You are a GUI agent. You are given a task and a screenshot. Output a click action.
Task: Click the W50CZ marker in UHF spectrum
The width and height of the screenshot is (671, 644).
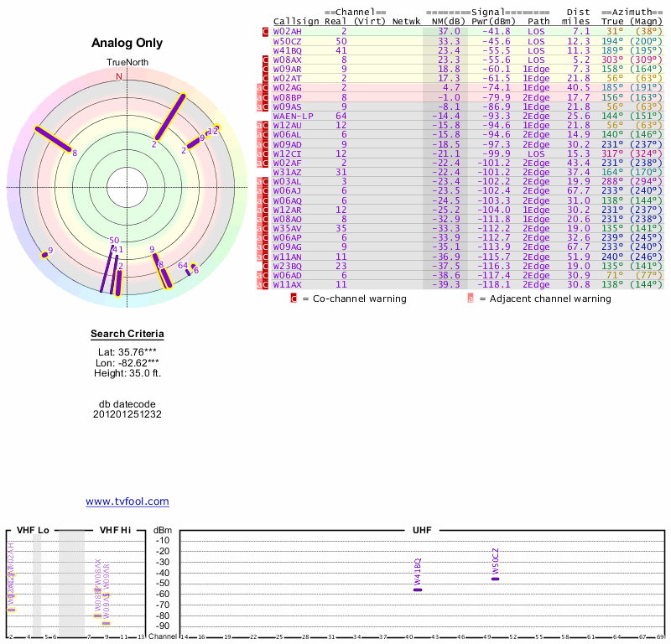[495, 579]
